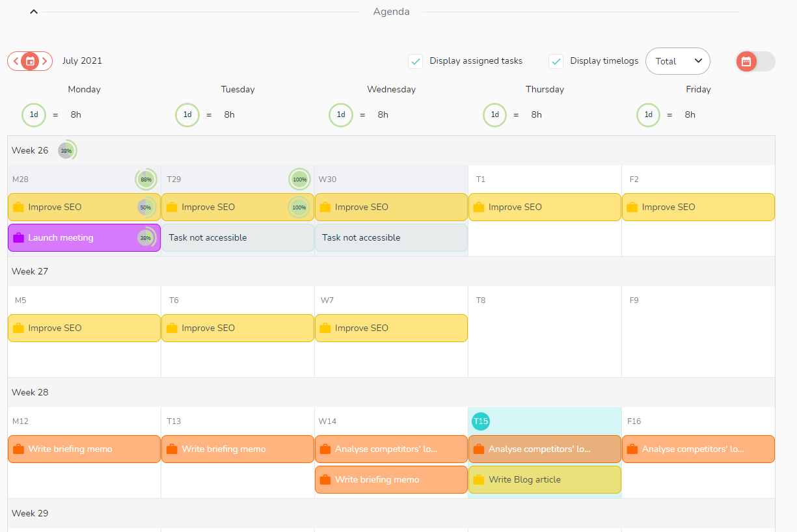Open Analyse competitors' task on W14
The width and height of the screenshot is (797, 532).
[391, 449]
